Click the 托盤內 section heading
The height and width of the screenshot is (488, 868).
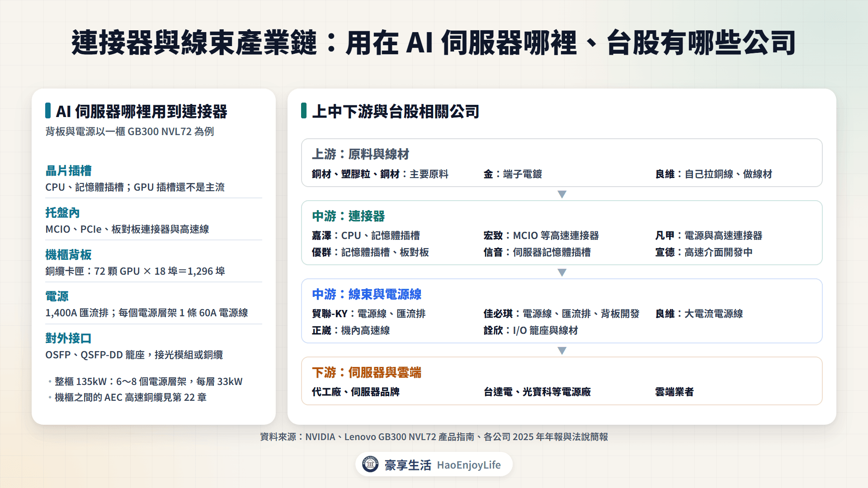62,213
